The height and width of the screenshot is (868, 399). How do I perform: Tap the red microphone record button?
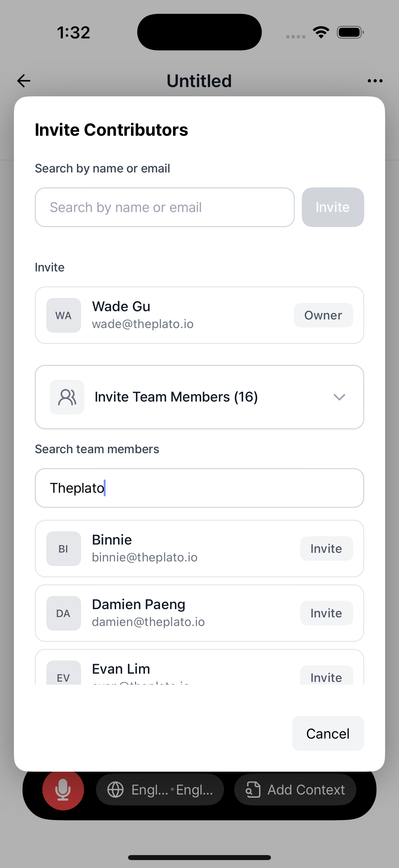[63, 789]
